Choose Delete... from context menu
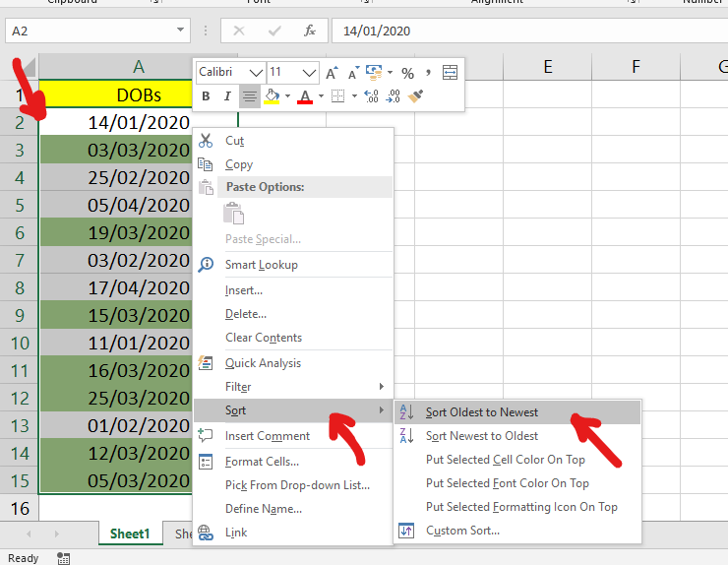 pos(293,314)
